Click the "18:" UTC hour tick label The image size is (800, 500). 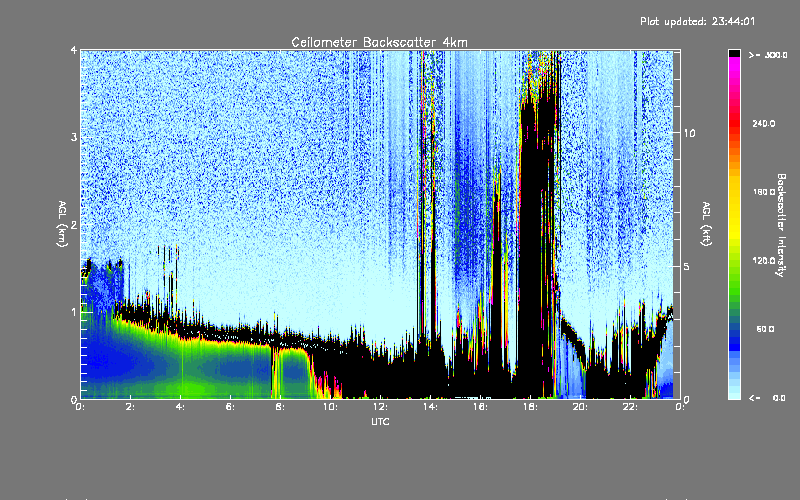pos(530,407)
